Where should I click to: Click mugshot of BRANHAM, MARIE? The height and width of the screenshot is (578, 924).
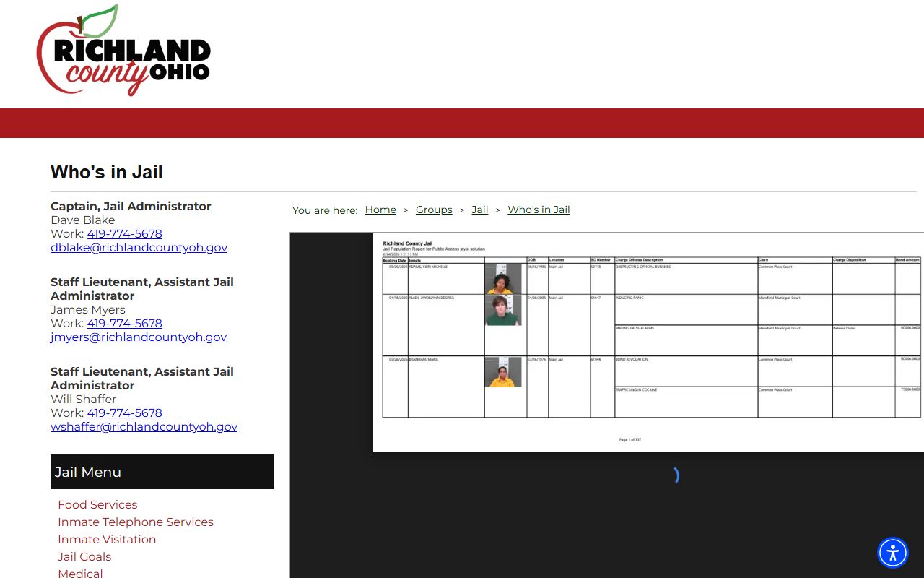[x=503, y=372]
